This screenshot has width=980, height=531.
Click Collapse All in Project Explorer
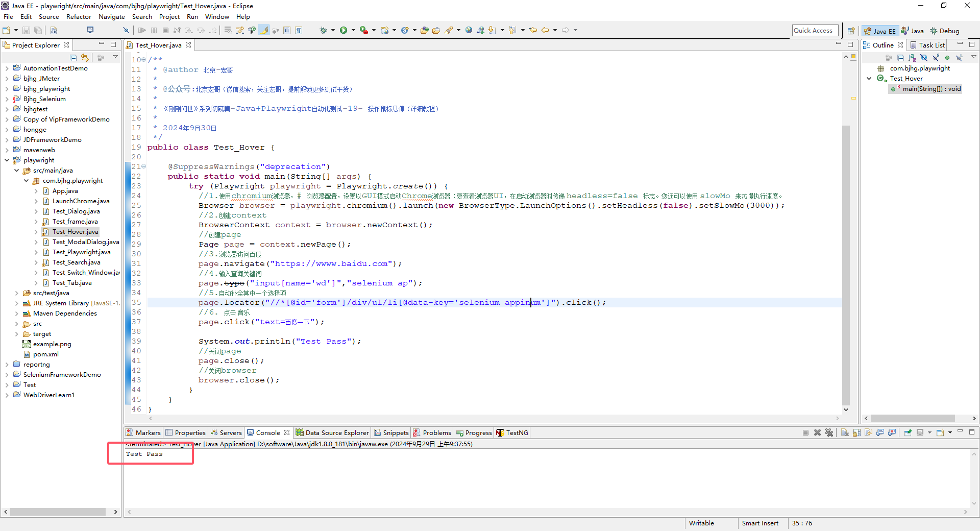pyautogui.click(x=73, y=58)
